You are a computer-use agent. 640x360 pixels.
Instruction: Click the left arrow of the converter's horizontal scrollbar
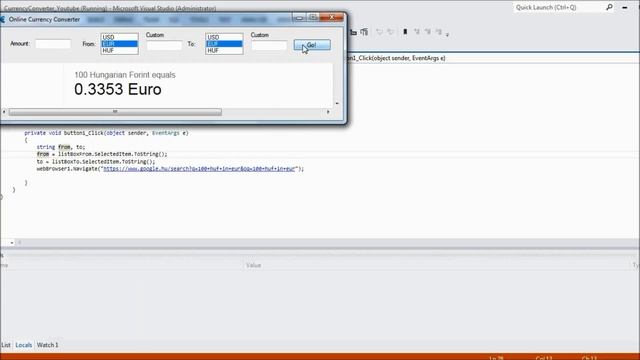[4, 112]
